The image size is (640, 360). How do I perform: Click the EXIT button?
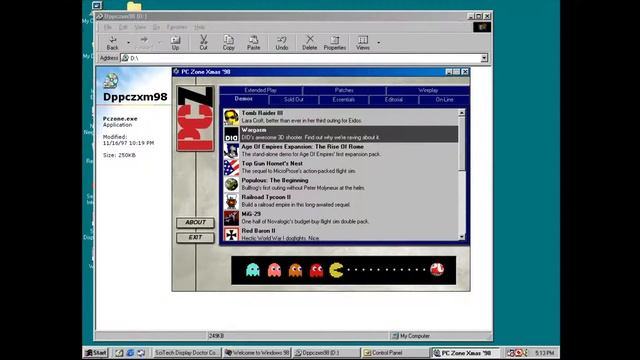(195, 238)
